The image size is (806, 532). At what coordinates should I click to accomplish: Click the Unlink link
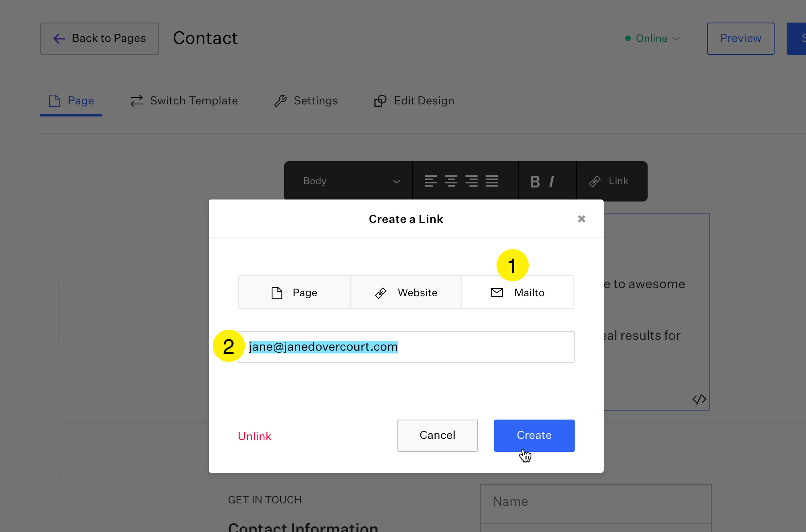[254, 436]
